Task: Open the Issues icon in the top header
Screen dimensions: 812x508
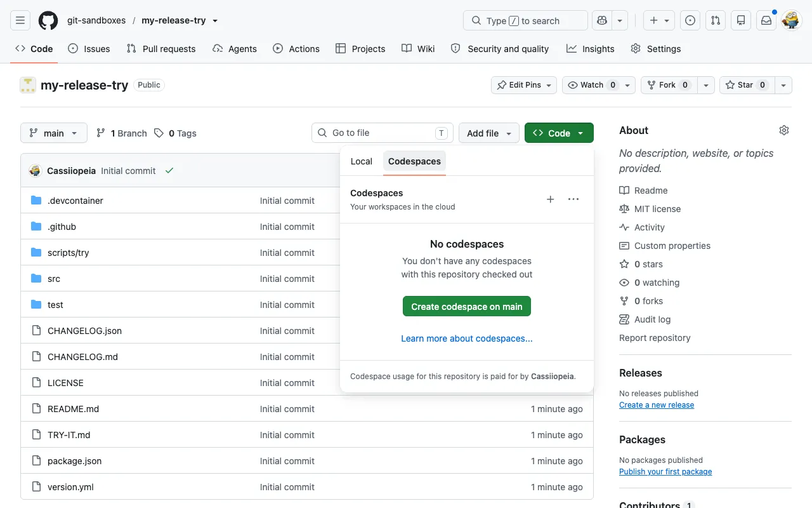Action: click(690, 20)
